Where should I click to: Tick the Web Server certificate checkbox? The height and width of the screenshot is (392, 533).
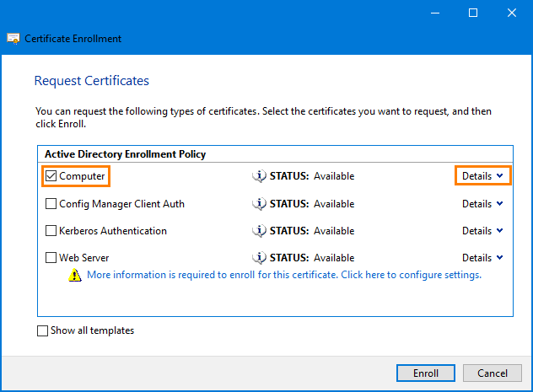51,257
